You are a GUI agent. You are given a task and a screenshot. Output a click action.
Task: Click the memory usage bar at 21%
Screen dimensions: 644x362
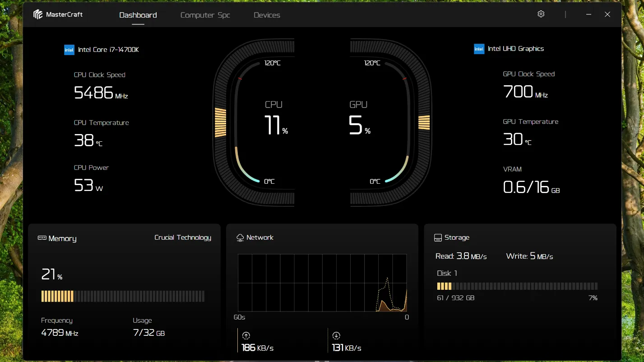point(123,296)
